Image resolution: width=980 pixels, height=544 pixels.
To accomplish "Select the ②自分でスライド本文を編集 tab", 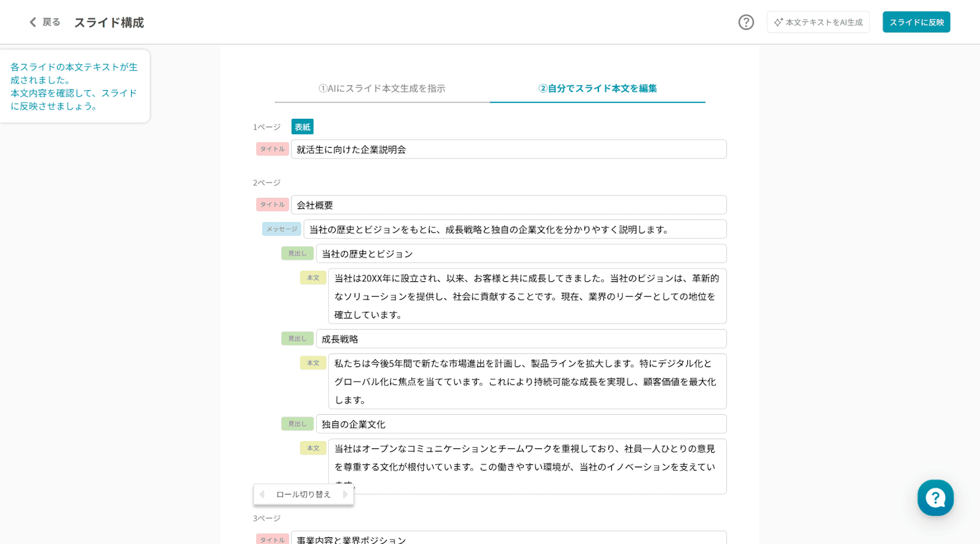I will pos(597,88).
